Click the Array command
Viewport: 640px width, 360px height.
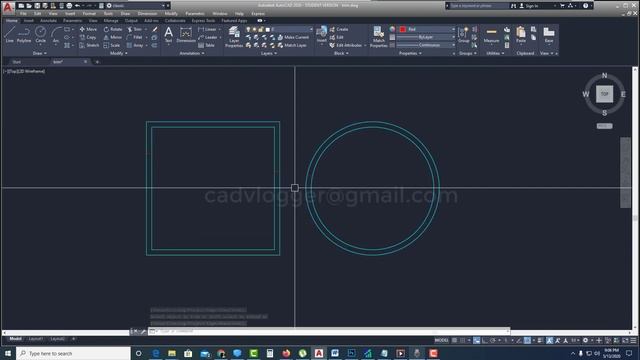(x=135, y=45)
